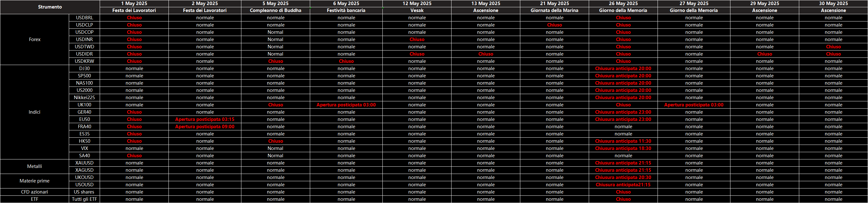Click the Chiusura anticipata 11:30 cell
Image resolution: width=868 pixels, height=203 pixels.
623,141
